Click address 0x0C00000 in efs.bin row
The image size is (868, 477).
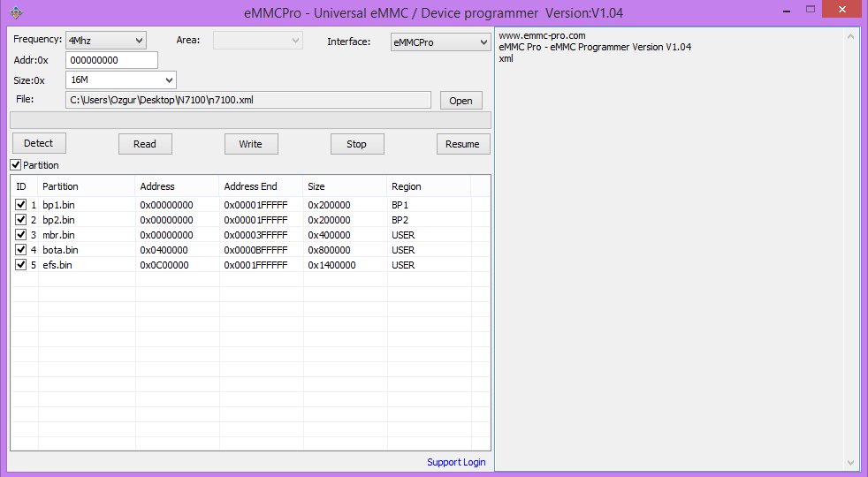164,264
